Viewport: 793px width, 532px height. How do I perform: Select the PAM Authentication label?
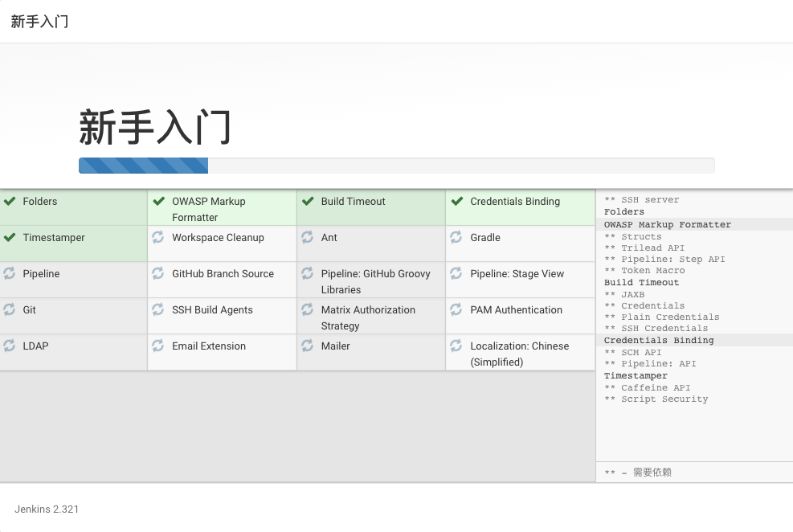tap(517, 310)
